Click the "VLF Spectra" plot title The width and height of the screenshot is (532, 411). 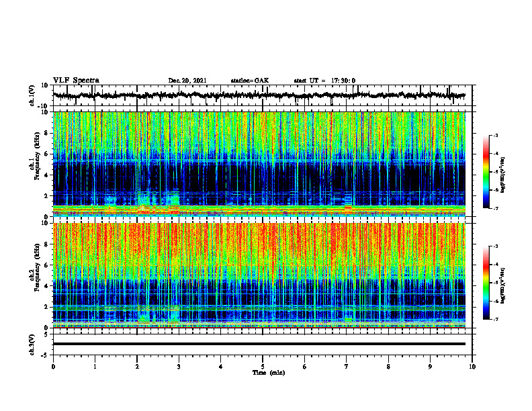pos(76,81)
